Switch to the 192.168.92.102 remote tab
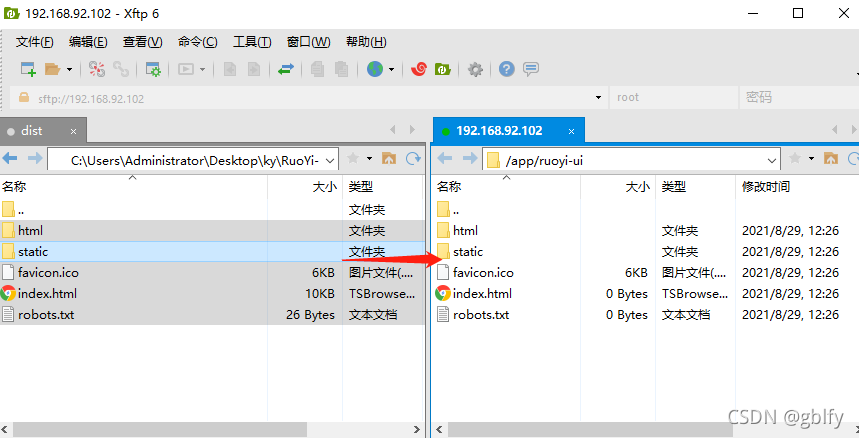This screenshot has width=859, height=438. [508, 131]
